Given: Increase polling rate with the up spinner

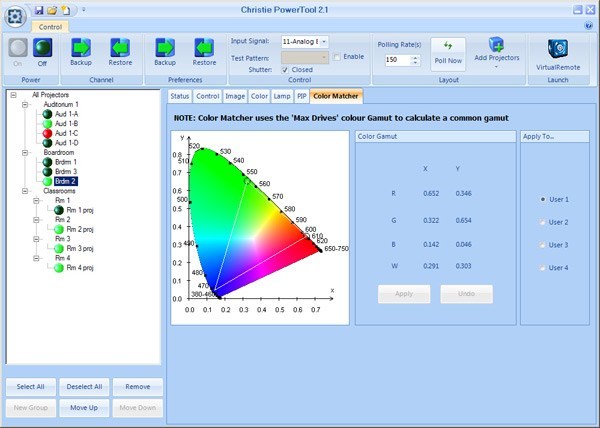Looking at the screenshot, I should tap(415, 58).
